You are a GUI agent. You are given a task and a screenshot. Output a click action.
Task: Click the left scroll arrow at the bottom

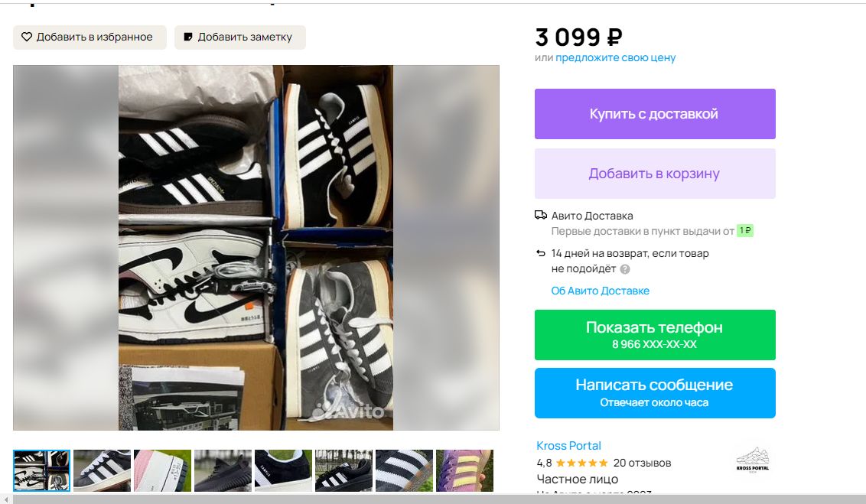(x=5, y=499)
